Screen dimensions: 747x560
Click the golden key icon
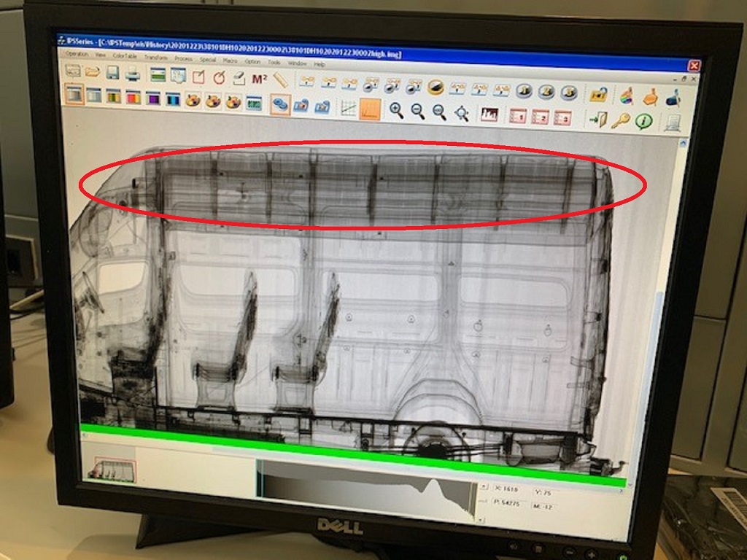point(620,120)
